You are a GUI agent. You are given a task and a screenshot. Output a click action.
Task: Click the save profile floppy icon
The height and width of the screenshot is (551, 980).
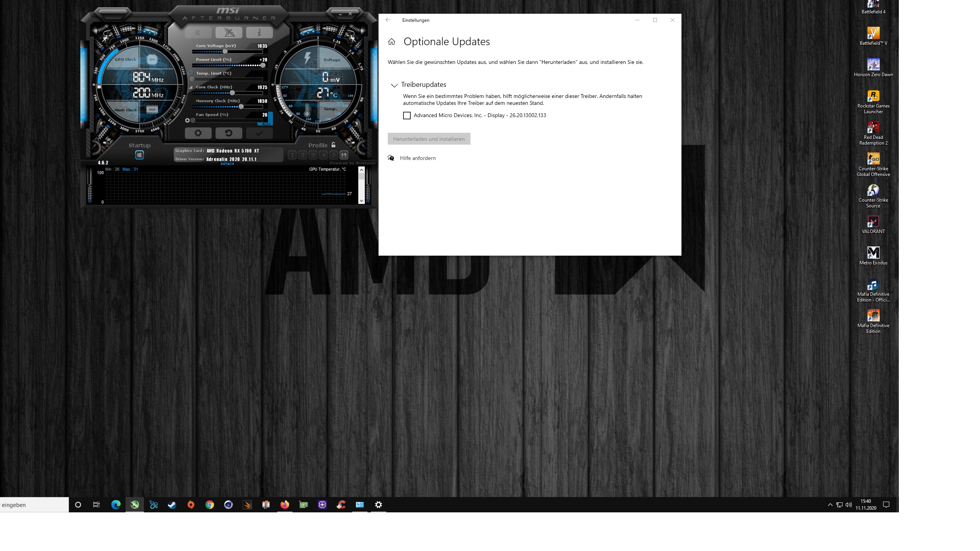pos(344,155)
